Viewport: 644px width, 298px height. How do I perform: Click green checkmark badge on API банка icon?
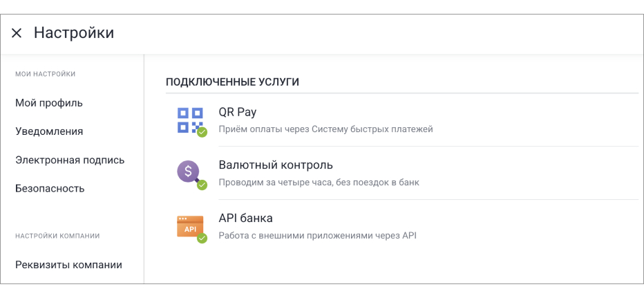pyautogui.click(x=202, y=239)
